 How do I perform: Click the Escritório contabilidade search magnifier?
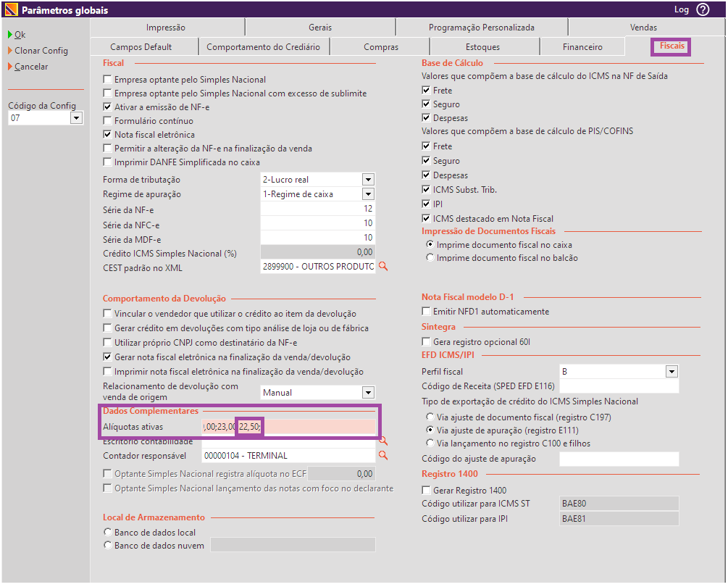[x=383, y=441]
